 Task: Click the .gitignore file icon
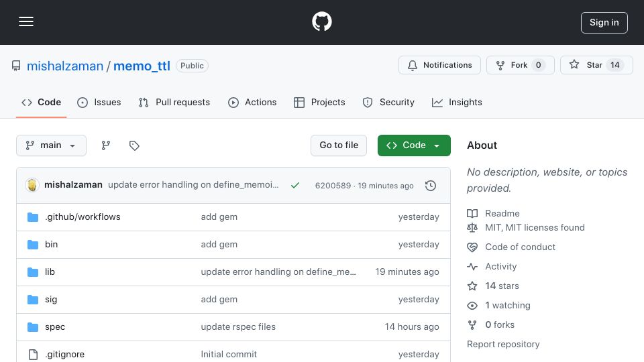coord(33,354)
